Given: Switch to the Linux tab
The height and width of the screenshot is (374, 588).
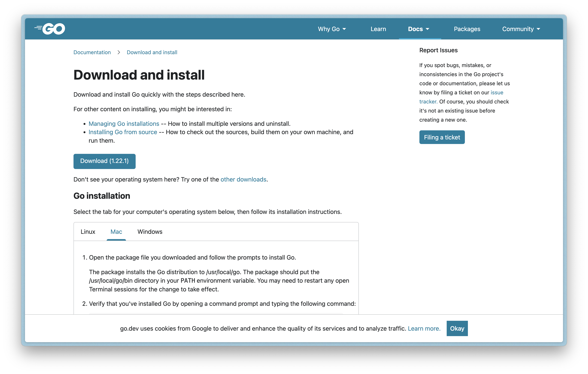Looking at the screenshot, I should click(88, 232).
